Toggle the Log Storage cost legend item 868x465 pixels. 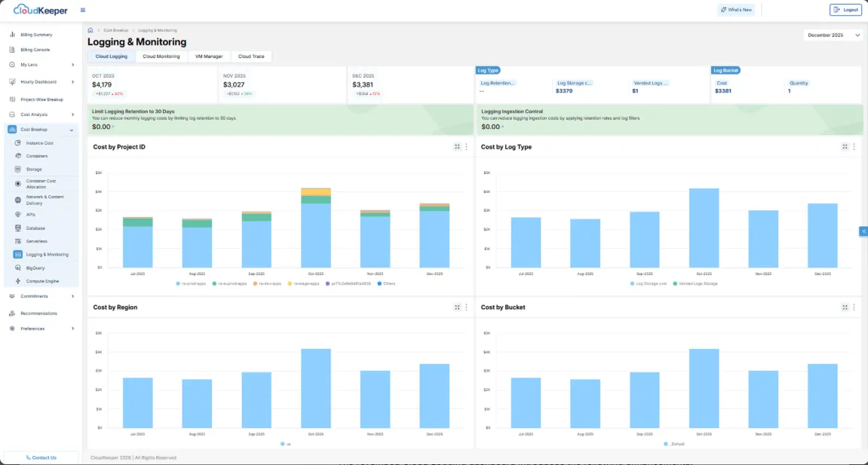point(650,283)
